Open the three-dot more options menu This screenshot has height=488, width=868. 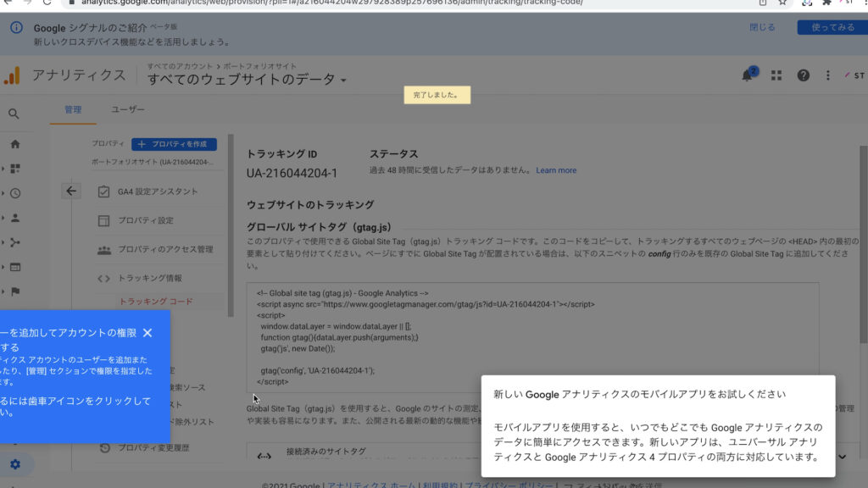pyautogui.click(x=827, y=75)
